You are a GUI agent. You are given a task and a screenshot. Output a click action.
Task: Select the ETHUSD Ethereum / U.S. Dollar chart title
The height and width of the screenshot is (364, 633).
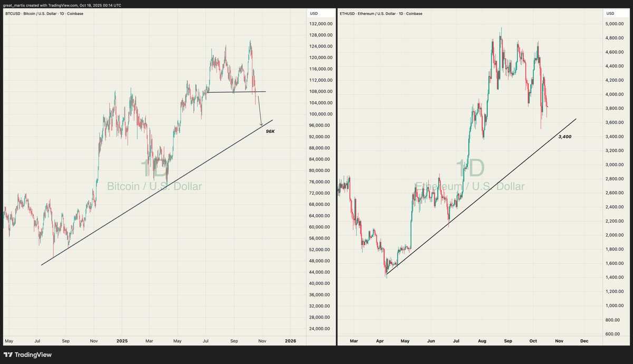(381, 13)
